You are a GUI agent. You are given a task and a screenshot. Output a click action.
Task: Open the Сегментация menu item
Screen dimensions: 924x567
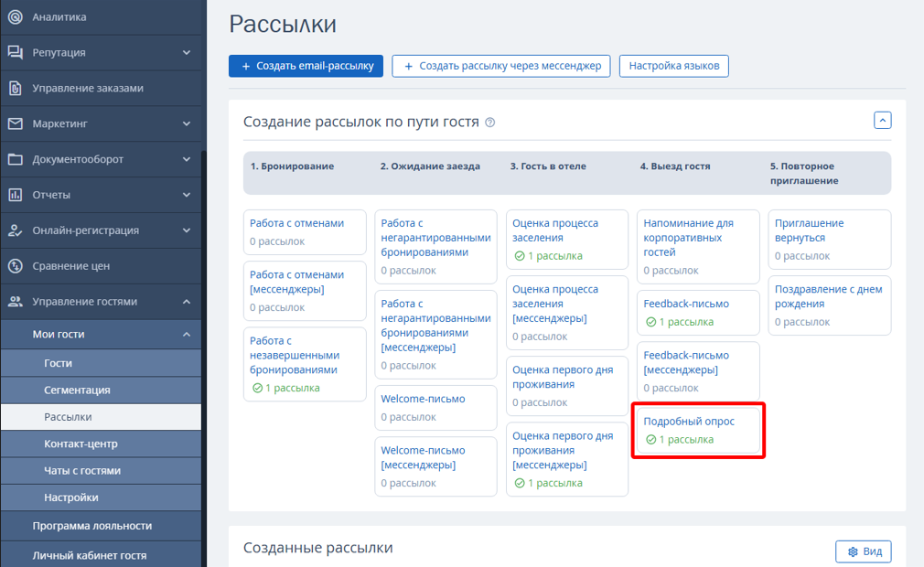pos(77,390)
